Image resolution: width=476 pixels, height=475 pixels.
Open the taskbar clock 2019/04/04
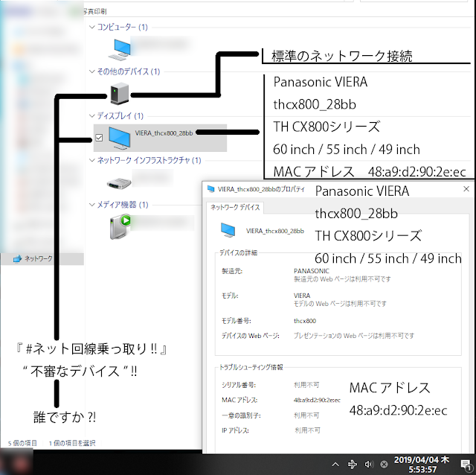click(422, 465)
